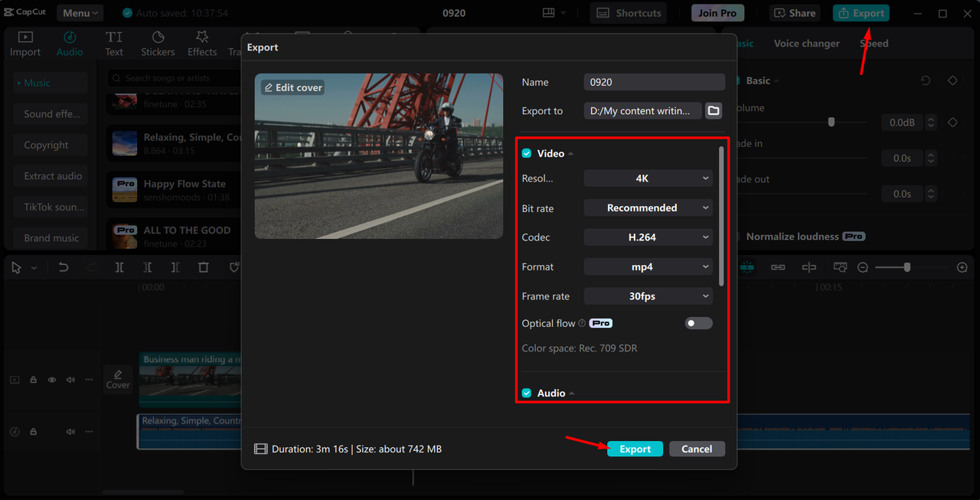
Task: Edit the export Name field
Action: click(x=654, y=82)
